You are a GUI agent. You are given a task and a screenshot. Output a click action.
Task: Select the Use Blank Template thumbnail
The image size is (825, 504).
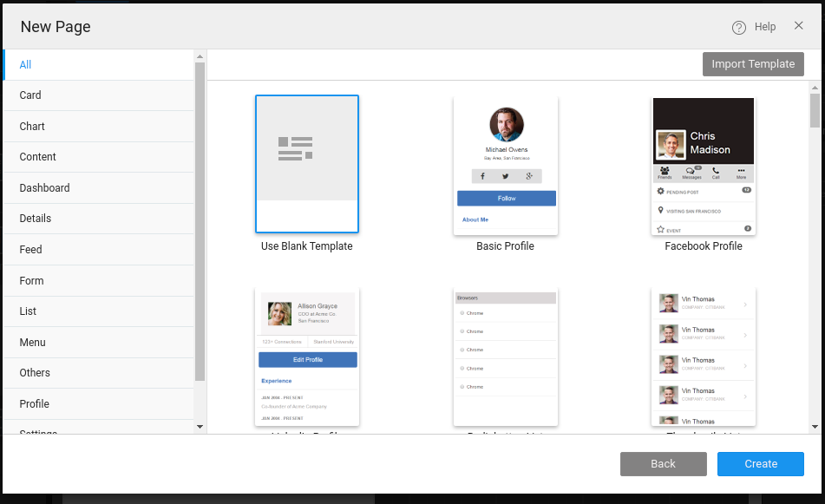pos(307,164)
